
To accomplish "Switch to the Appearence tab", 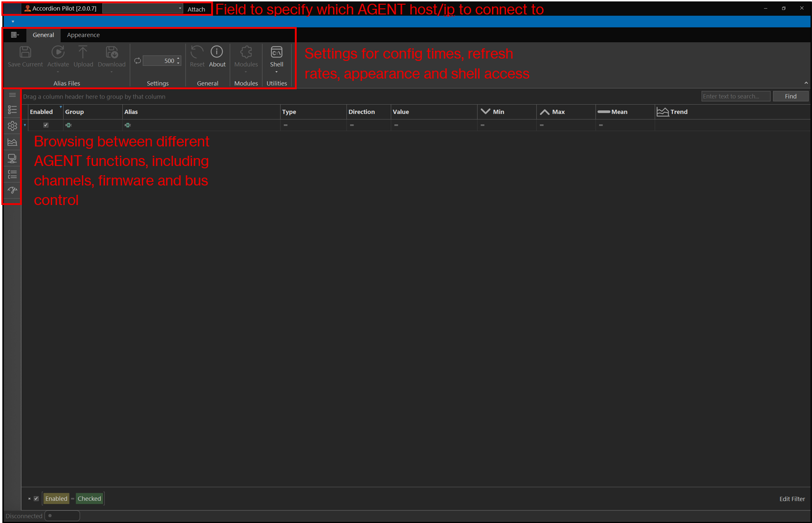I will point(83,35).
